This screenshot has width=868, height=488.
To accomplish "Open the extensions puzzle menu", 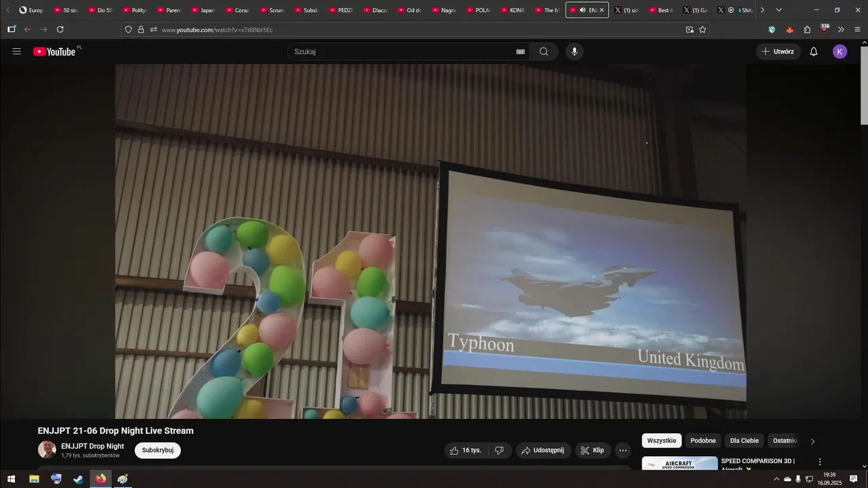I will (x=807, y=30).
